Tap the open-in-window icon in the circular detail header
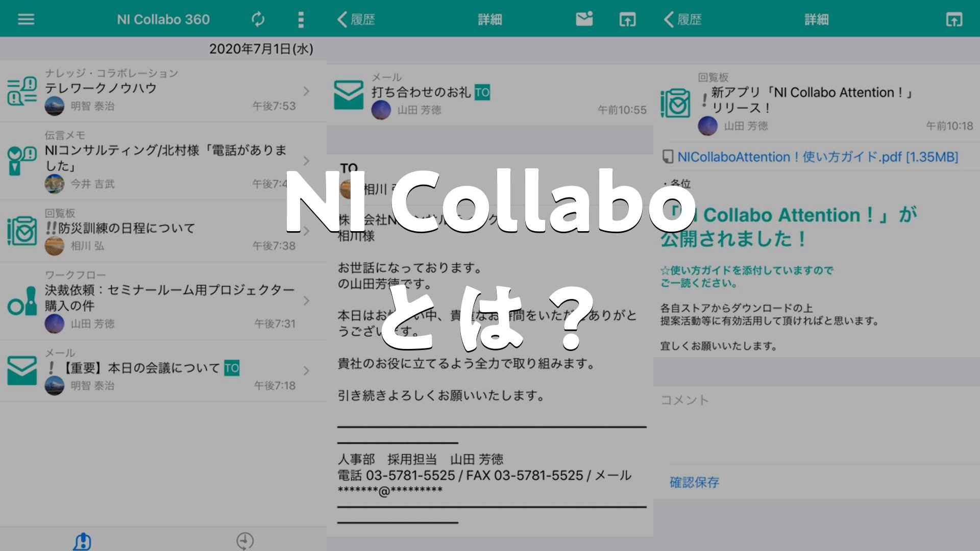 coord(953,19)
